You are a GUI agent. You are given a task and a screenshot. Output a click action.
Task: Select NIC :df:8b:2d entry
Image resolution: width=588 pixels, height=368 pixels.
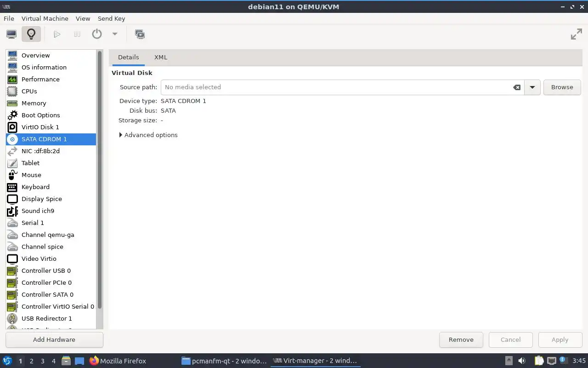point(51,151)
